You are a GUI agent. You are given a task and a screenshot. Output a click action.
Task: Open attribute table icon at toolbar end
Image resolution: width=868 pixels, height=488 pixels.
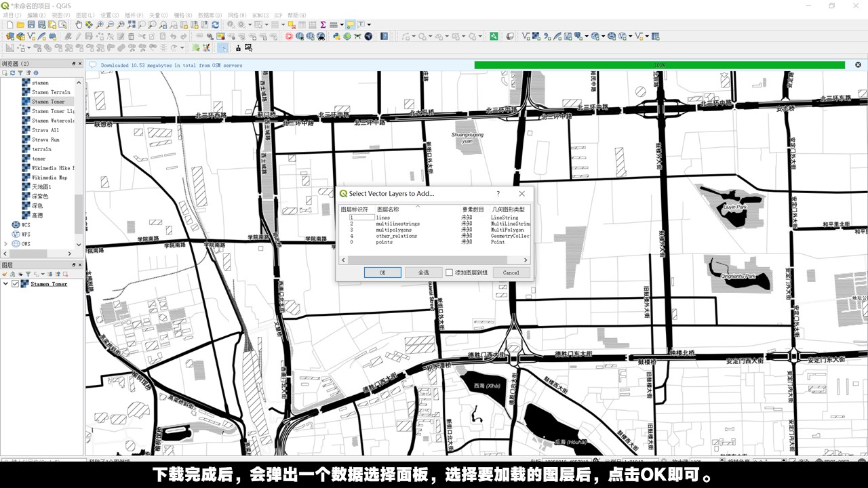655,36
